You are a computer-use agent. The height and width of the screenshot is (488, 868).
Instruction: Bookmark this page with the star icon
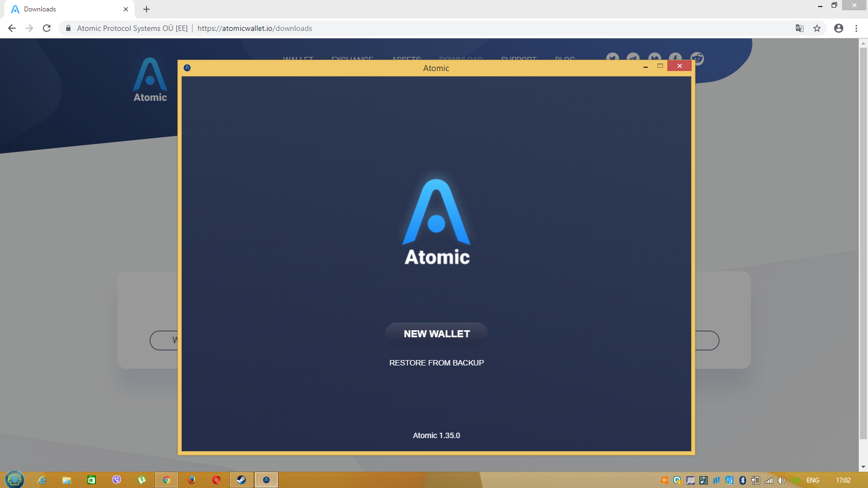pyautogui.click(x=817, y=28)
